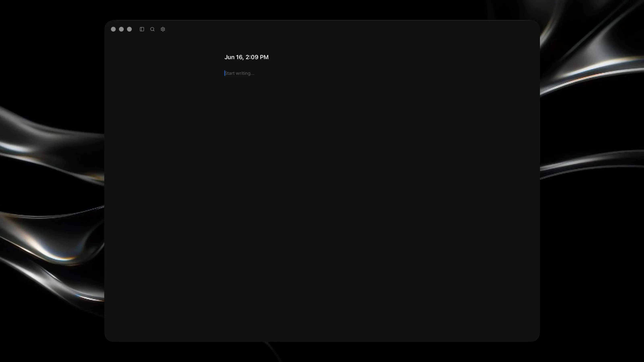Toggle the sidebar panel icon
This screenshot has height=362, width=644.
tap(142, 29)
